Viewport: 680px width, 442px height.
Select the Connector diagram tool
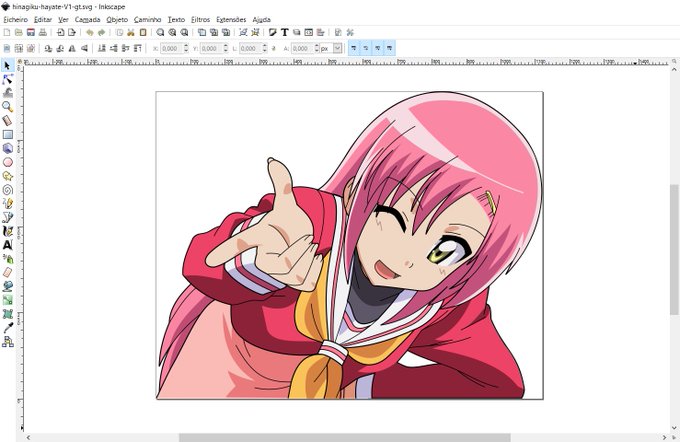[7, 342]
